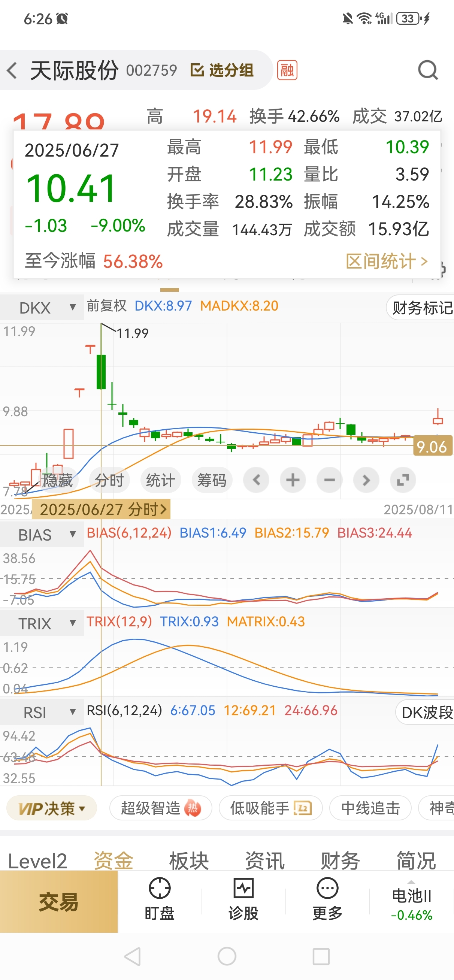The height and width of the screenshot is (980, 454).
Task: Tap the DK波段 button
Action: coord(426,712)
